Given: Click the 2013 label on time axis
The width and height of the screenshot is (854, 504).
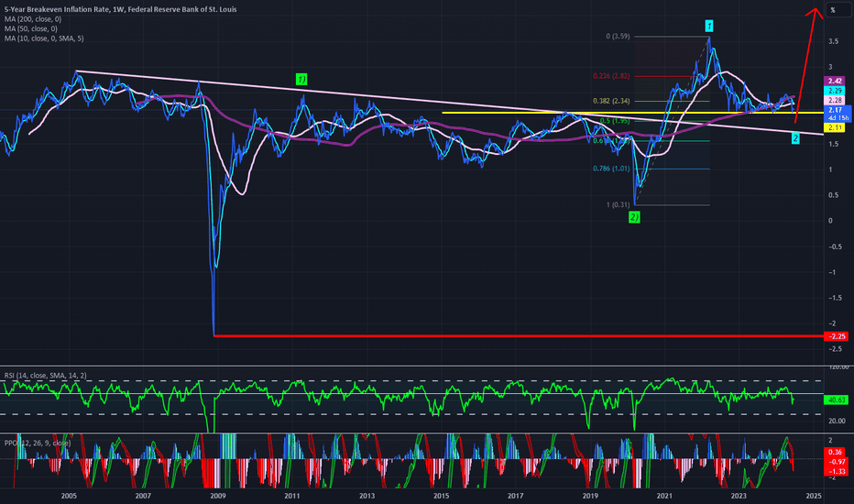Looking at the screenshot, I should 367,496.
